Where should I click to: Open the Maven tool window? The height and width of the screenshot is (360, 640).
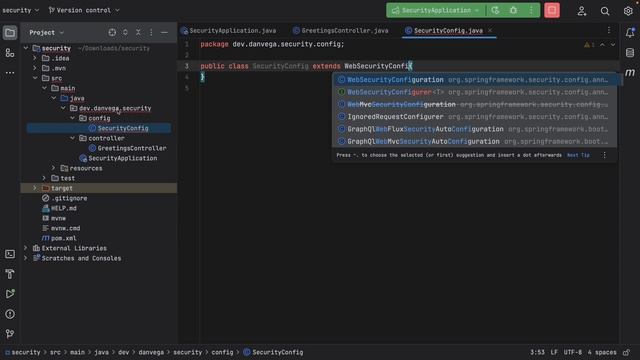pyautogui.click(x=630, y=73)
